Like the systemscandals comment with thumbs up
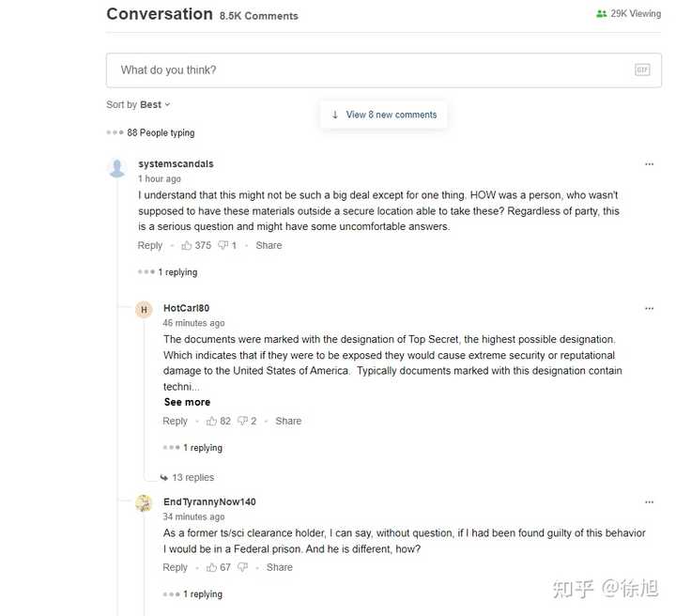676x616 pixels. pos(186,245)
